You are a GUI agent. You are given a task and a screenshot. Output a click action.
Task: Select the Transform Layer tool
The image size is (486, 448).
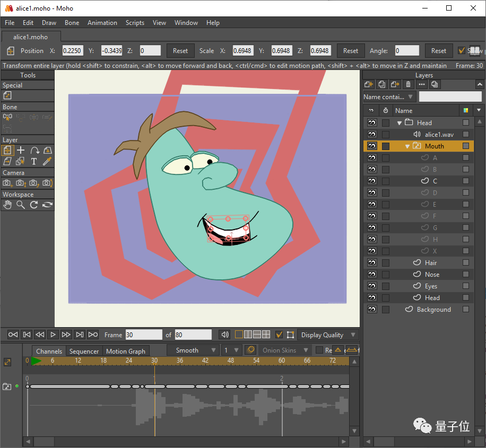click(7, 150)
